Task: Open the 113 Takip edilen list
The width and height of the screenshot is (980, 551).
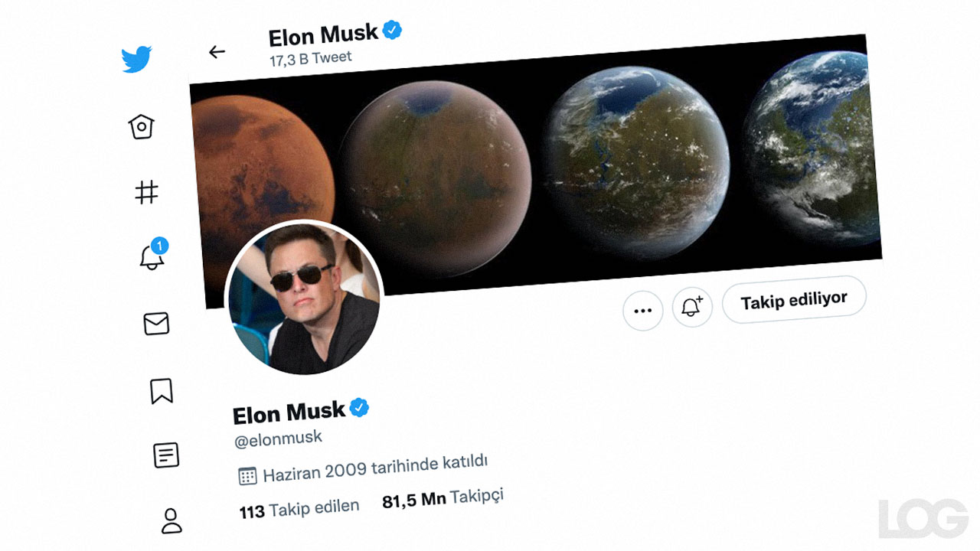Action: pyautogui.click(x=299, y=508)
